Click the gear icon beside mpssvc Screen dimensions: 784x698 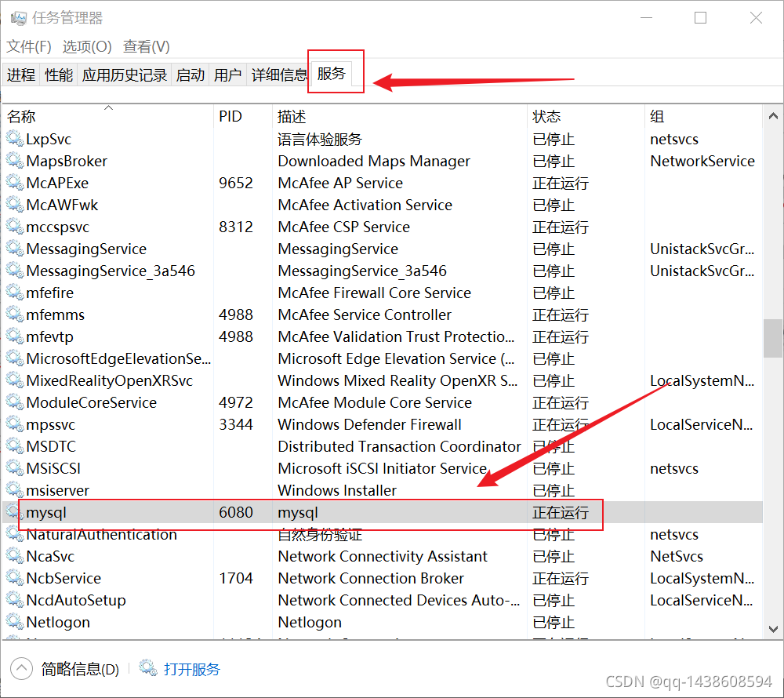14,424
